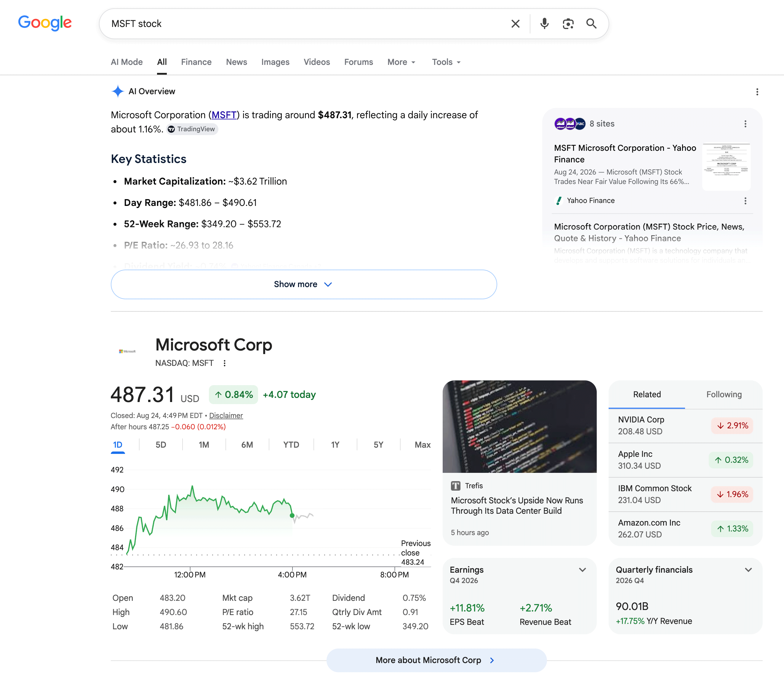Select the All results tab
The image size is (784, 682).
(x=162, y=62)
